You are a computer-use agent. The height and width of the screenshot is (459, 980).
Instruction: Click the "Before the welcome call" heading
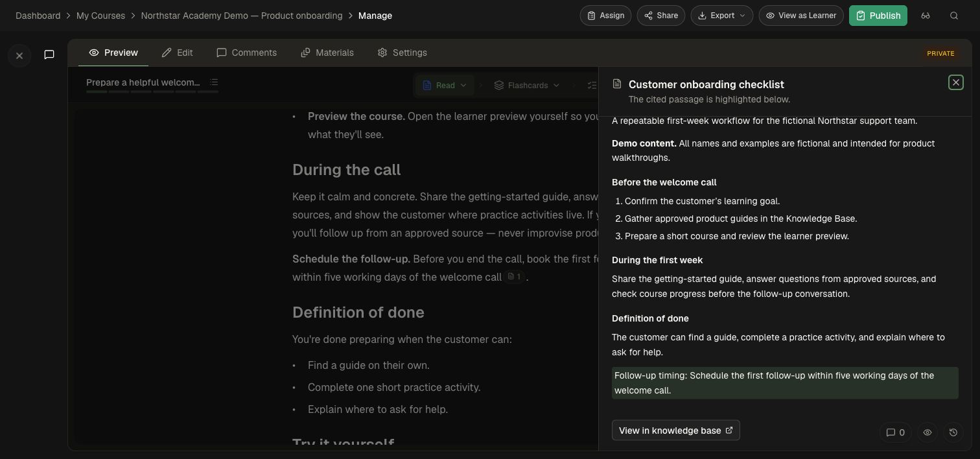pyautogui.click(x=664, y=182)
